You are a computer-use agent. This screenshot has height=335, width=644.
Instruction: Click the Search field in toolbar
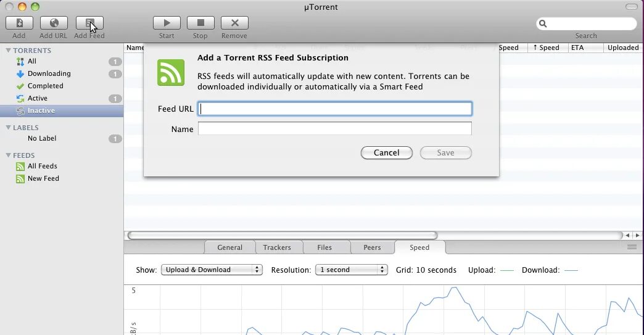[x=587, y=24]
